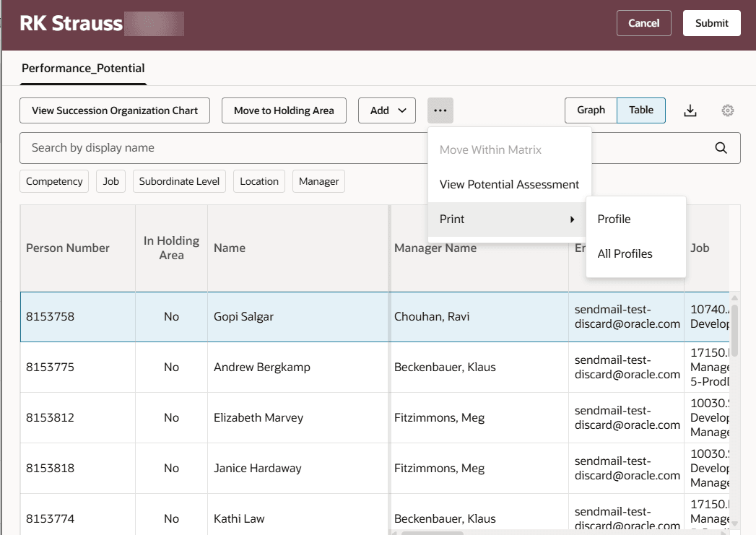Switch to the Performance_Potential tab
756x535 pixels.
[x=82, y=68]
